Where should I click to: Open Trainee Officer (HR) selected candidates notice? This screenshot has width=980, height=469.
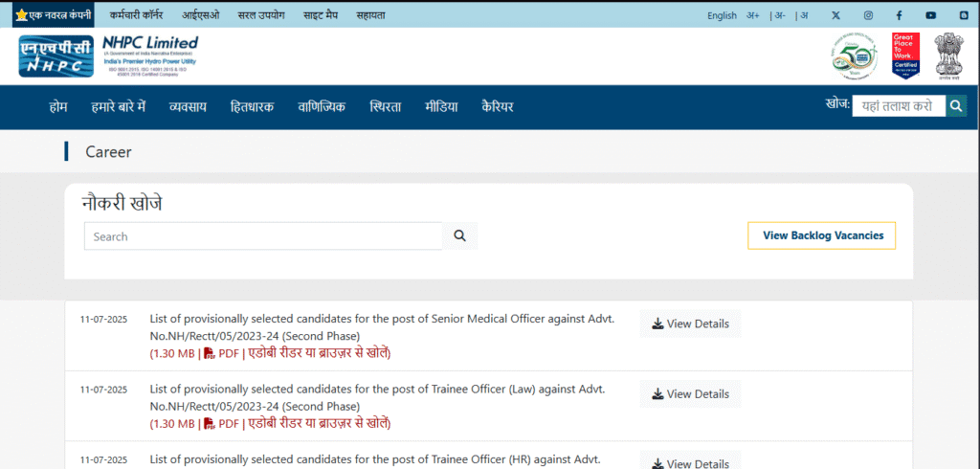pyautogui.click(x=375, y=460)
